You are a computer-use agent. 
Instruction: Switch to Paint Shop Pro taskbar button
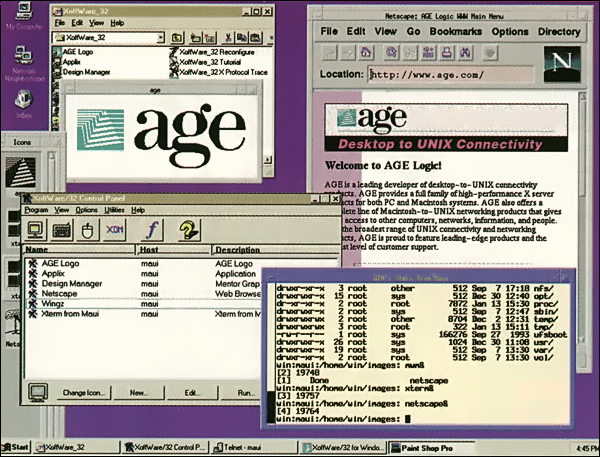pyautogui.click(x=432, y=447)
